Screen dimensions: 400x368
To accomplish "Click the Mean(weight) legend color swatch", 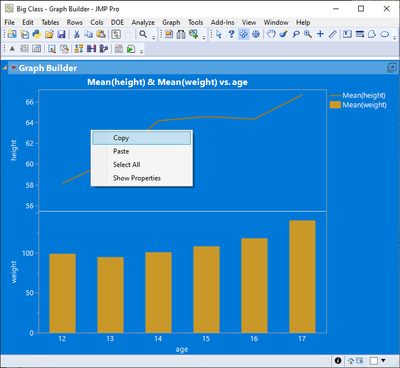I will [x=335, y=105].
